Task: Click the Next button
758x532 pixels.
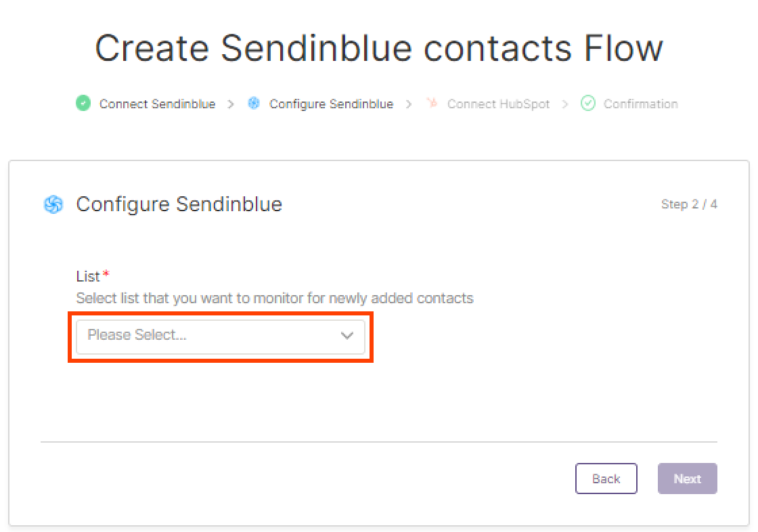Action: (688, 479)
